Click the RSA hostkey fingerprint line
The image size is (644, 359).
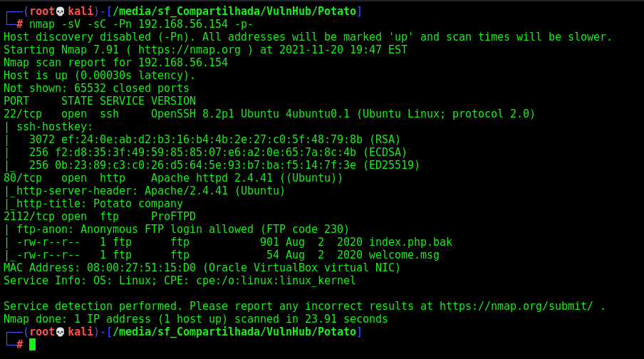click(x=215, y=140)
